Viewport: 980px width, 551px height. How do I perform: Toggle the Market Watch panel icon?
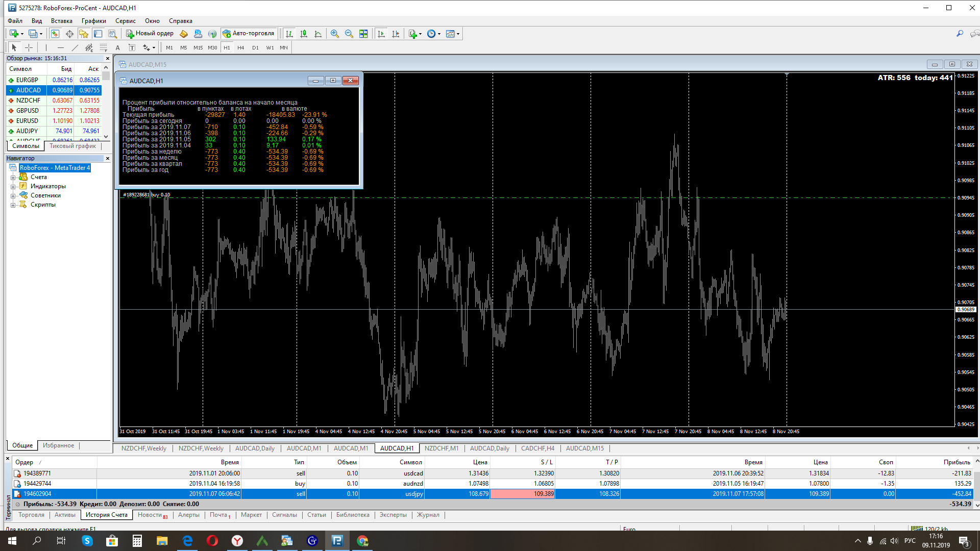click(x=55, y=34)
